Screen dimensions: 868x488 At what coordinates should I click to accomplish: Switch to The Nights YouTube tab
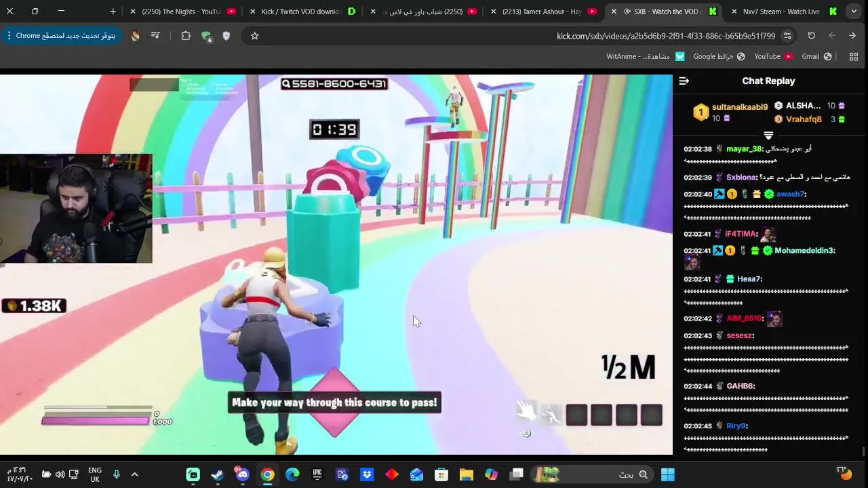[x=182, y=12]
